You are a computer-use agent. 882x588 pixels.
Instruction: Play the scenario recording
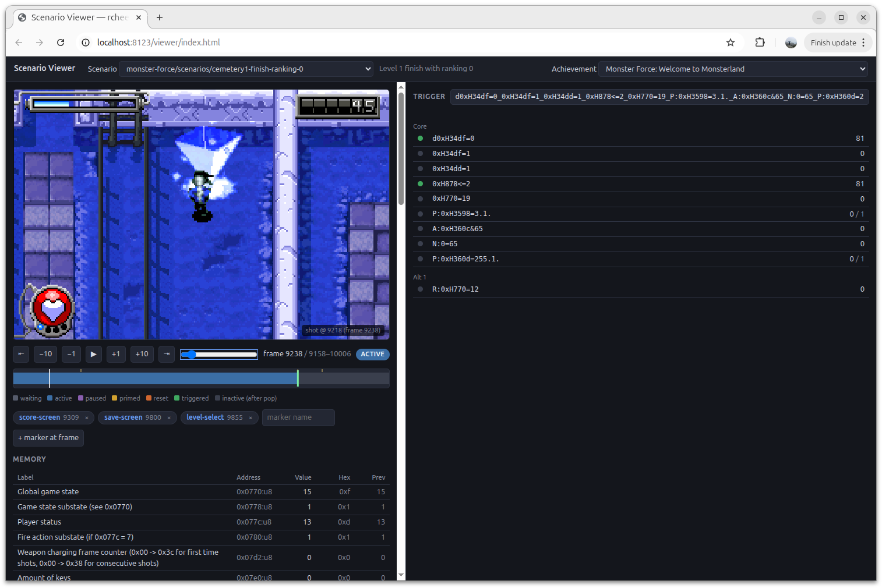(94, 354)
